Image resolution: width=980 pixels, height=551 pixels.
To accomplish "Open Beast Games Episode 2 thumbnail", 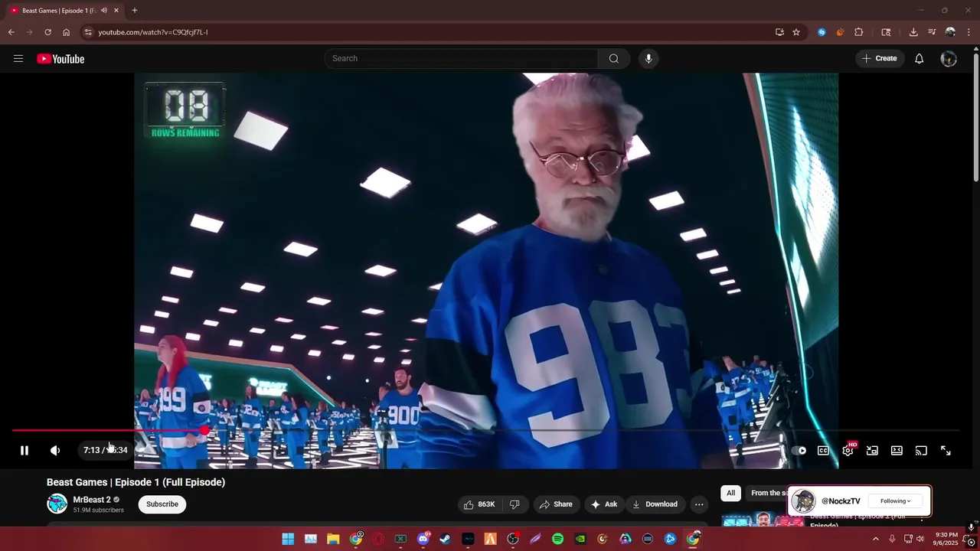I will [763, 520].
